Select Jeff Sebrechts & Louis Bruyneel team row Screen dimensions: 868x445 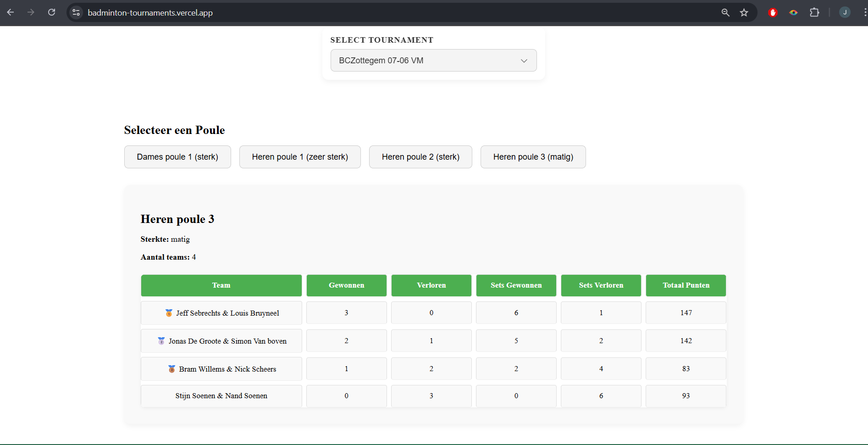(433, 313)
